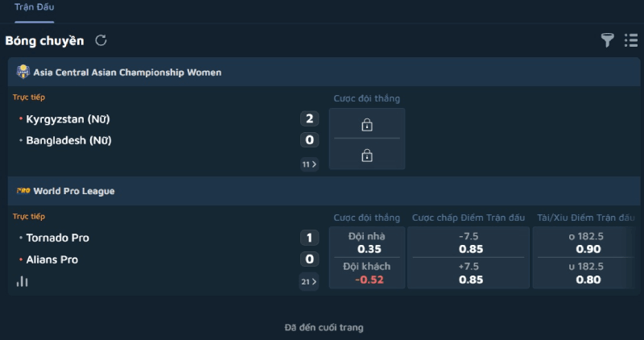The image size is (644, 340).
Task: Click Asia Central Asian Championship league logo
Action: (x=23, y=72)
